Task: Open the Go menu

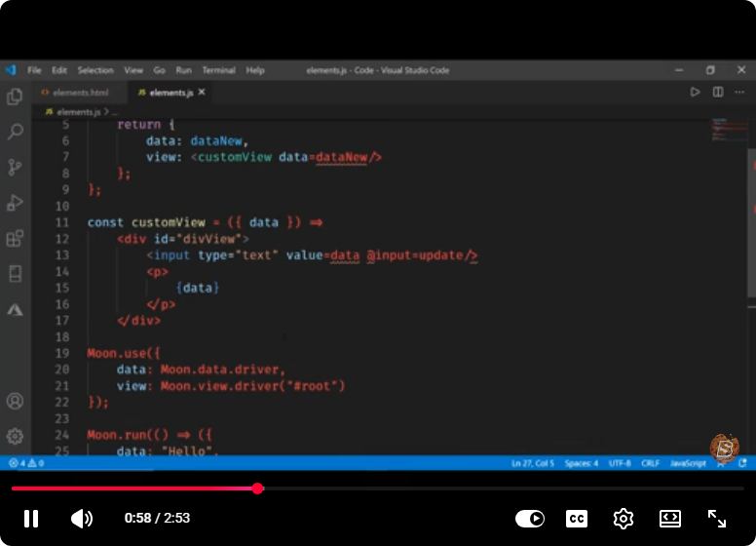Action: (159, 70)
